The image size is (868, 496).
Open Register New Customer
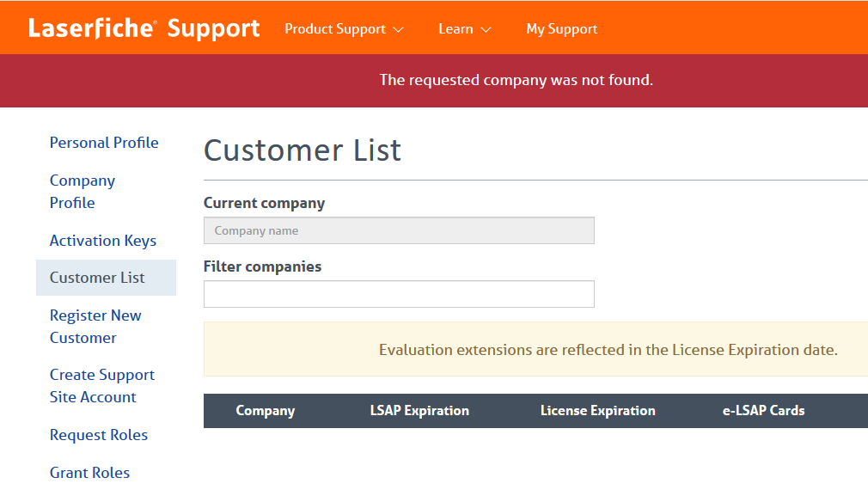pyautogui.click(x=95, y=327)
